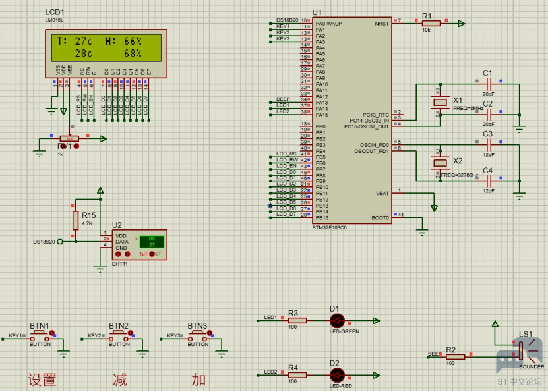Click the LCD_D7 net label on U1
The image size is (548, 392).
[286, 214]
